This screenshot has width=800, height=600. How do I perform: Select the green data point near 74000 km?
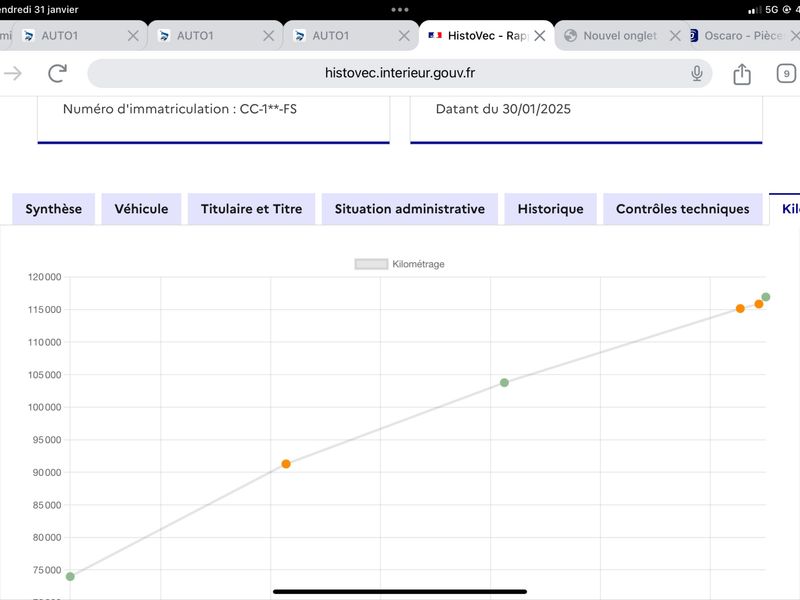70,577
